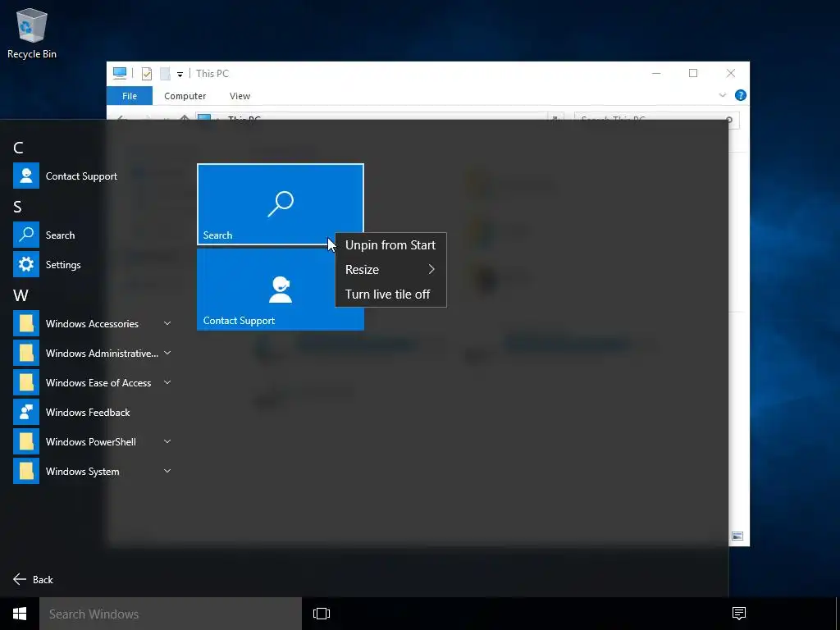Image resolution: width=840 pixels, height=630 pixels.
Task: Open the Windows Feedback icon
Action: point(26,412)
